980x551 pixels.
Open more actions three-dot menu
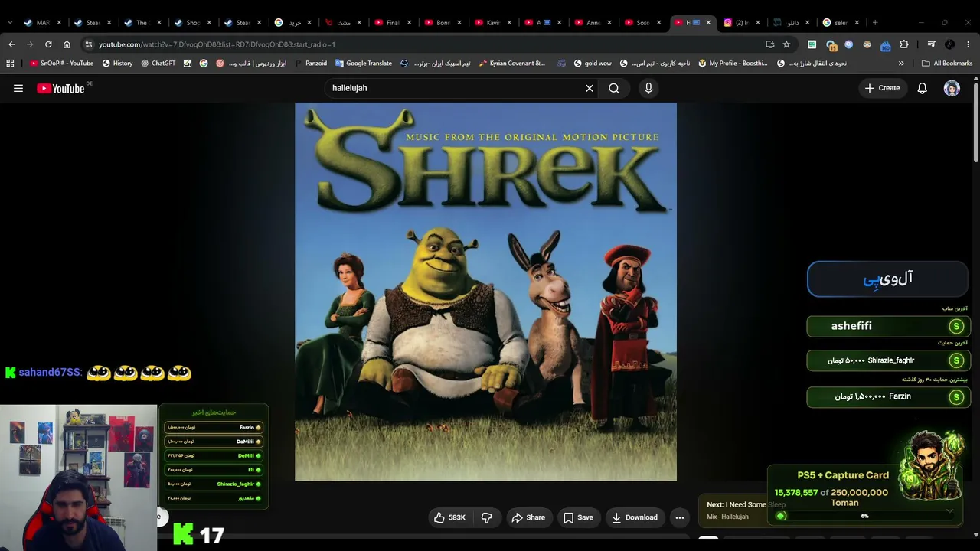[x=679, y=517]
